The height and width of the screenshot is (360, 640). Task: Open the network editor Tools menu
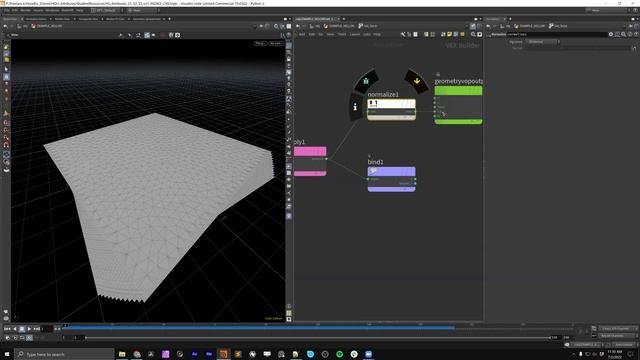[x=342, y=34]
